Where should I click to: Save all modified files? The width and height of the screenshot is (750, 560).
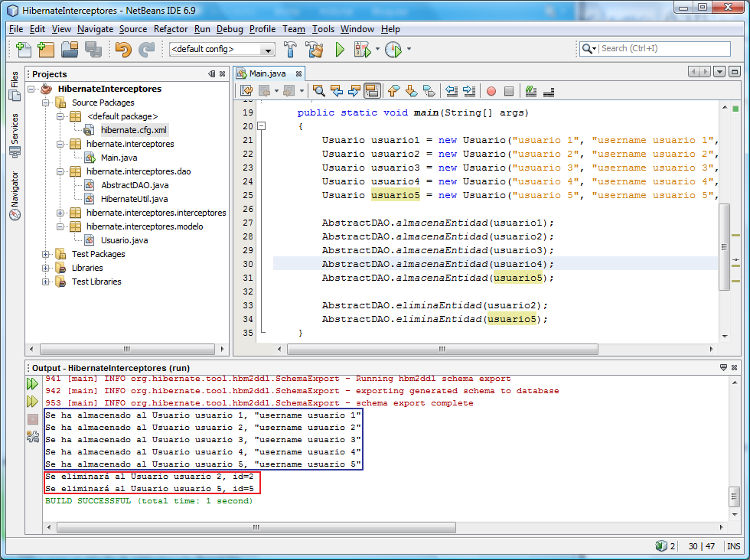[94, 48]
